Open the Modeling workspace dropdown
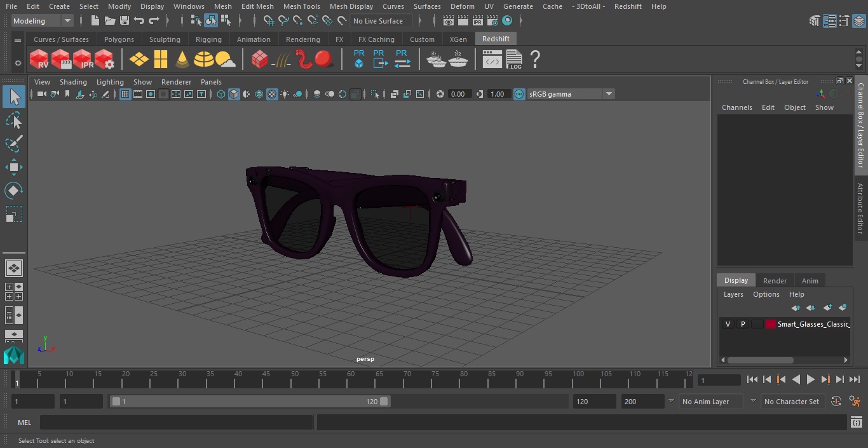This screenshot has width=868, height=448. click(42, 21)
